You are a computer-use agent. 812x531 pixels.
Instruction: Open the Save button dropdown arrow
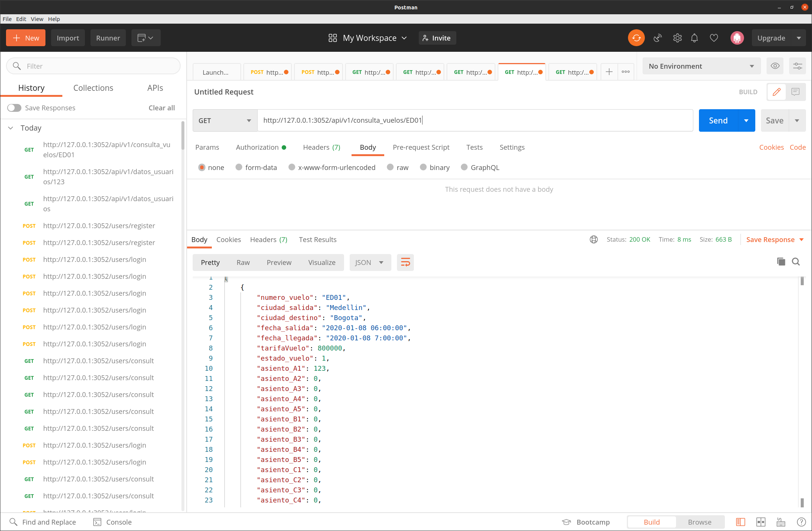click(x=797, y=120)
